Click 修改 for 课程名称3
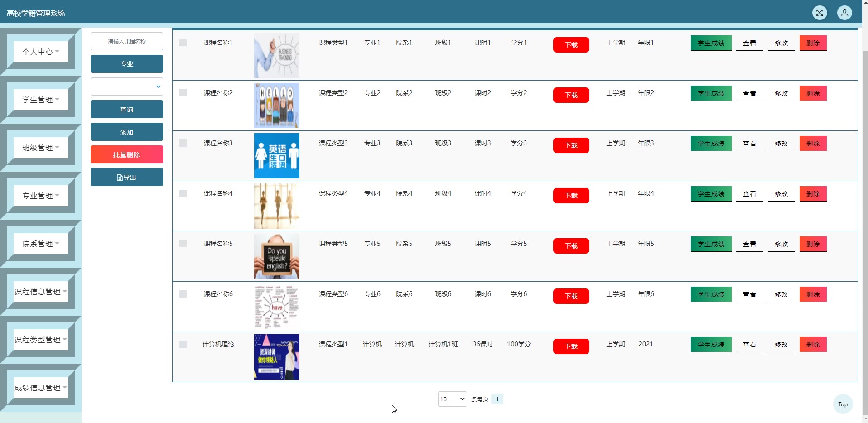Viewport: 868px width, 423px height. [x=781, y=144]
